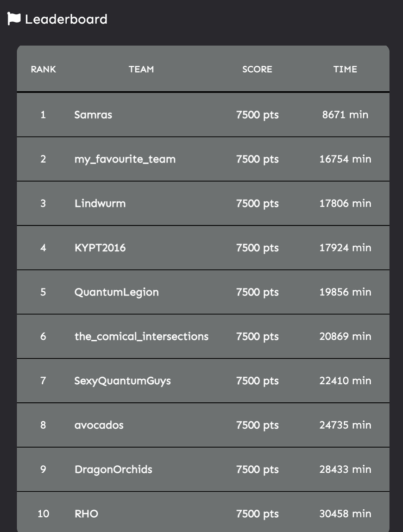Click the TIME column header
The image size is (403, 532).
345,69
